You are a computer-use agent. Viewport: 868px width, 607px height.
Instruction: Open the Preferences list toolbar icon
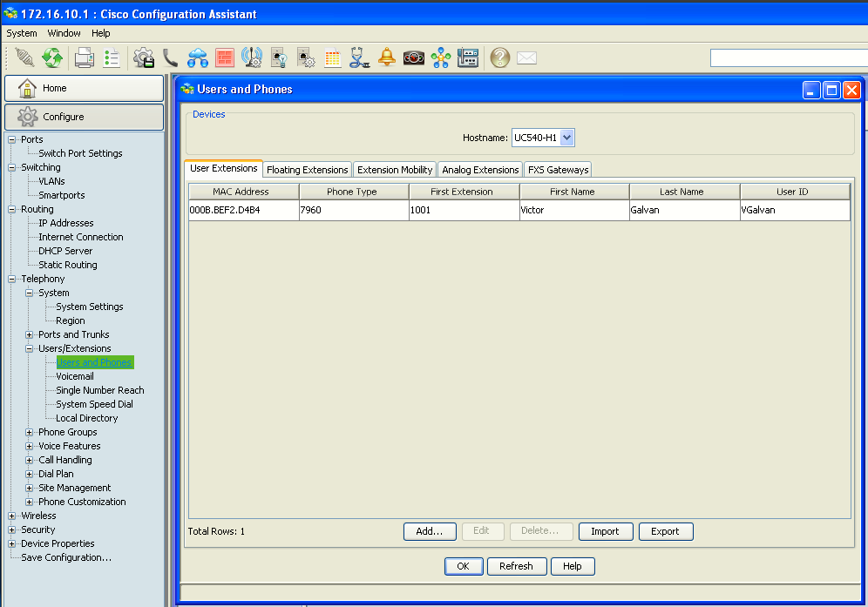(x=112, y=57)
